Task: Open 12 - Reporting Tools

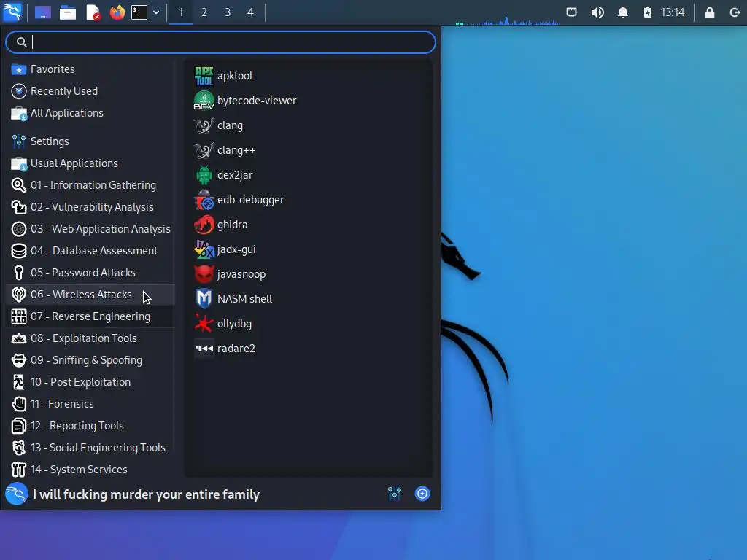Action: (90, 426)
